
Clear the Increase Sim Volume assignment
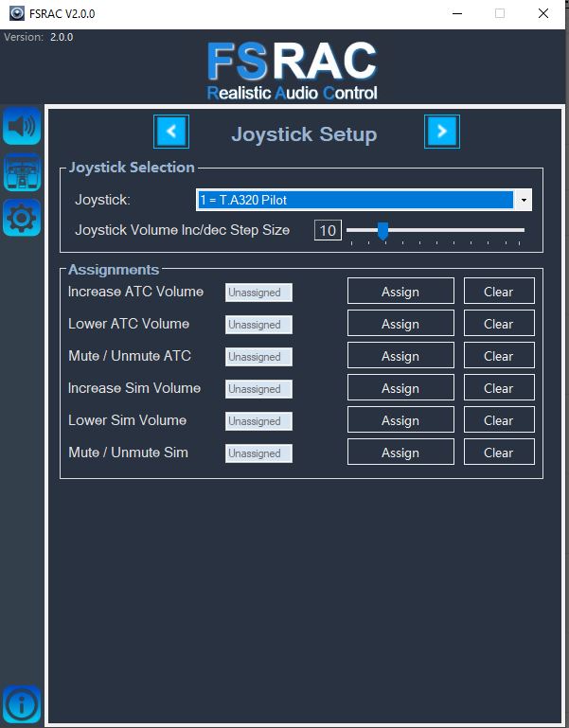point(499,387)
